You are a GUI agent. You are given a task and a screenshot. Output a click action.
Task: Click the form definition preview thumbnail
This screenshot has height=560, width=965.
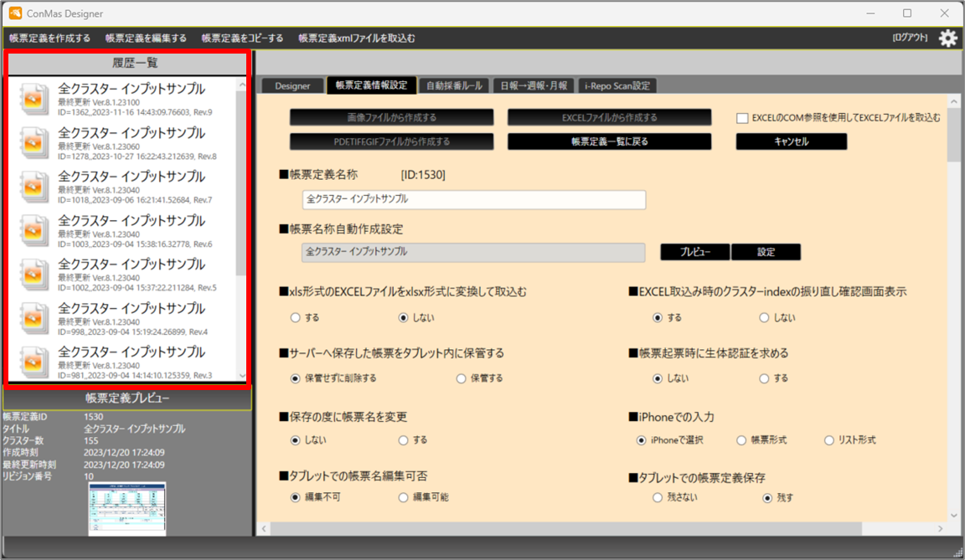(x=127, y=508)
